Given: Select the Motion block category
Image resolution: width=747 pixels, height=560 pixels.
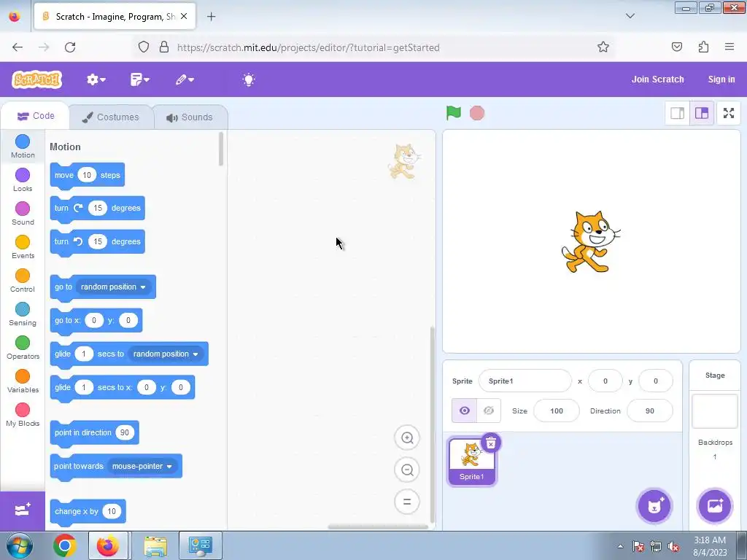Looking at the screenshot, I should pos(23,146).
